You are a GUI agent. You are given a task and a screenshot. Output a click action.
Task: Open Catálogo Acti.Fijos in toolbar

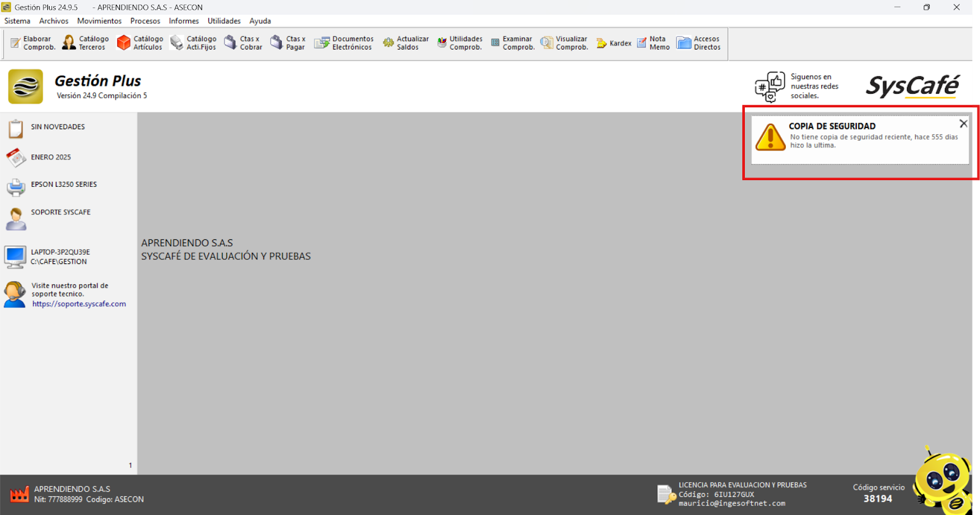(193, 43)
